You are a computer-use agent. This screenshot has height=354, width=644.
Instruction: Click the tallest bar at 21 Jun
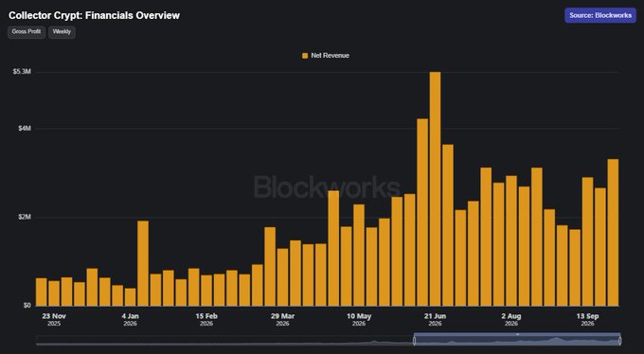(435, 189)
